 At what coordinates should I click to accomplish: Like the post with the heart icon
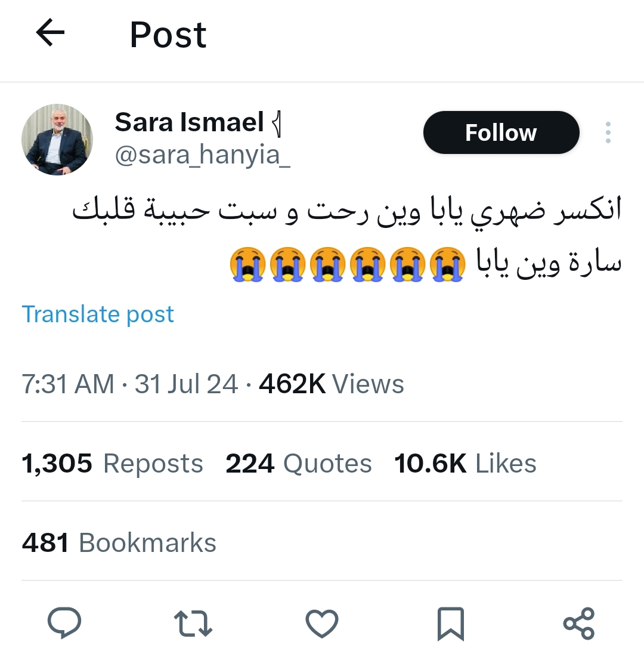tap(321, 623)
